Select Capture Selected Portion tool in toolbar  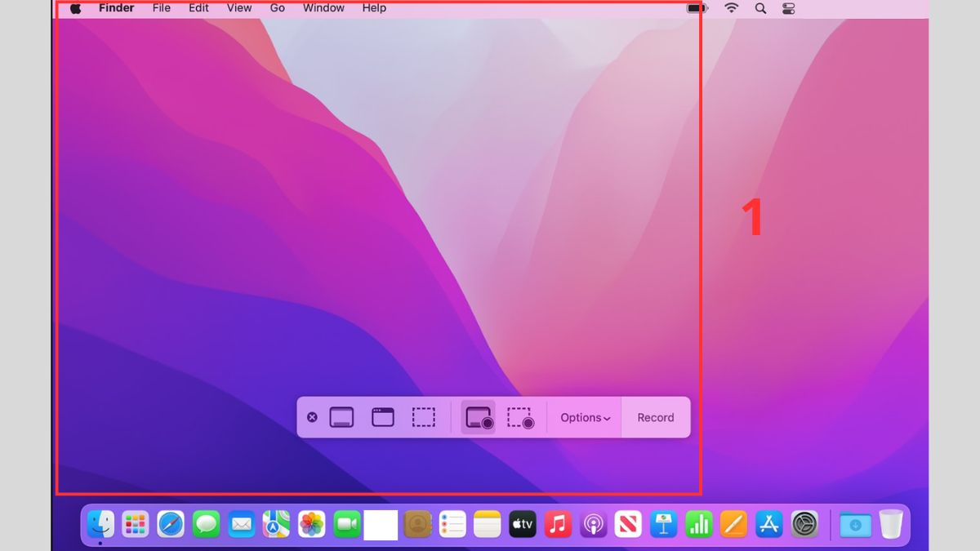point(423,417)
